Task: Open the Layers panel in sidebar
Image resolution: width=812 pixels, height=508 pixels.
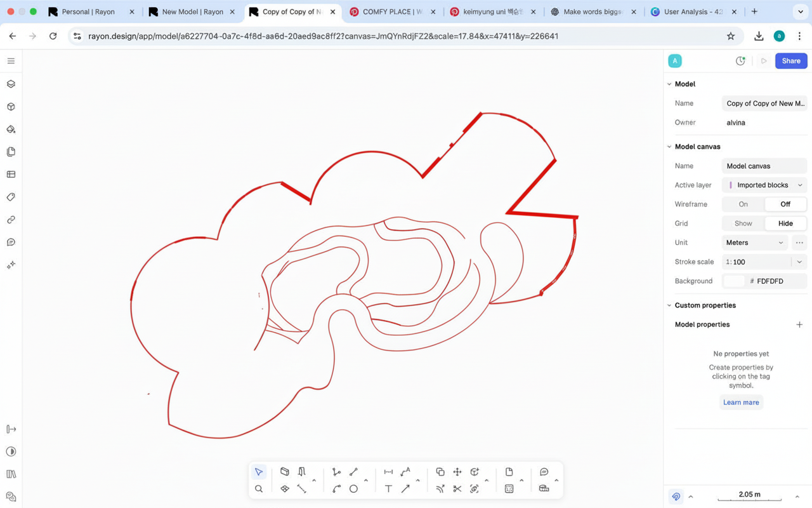Action: (x=11, y=84)
